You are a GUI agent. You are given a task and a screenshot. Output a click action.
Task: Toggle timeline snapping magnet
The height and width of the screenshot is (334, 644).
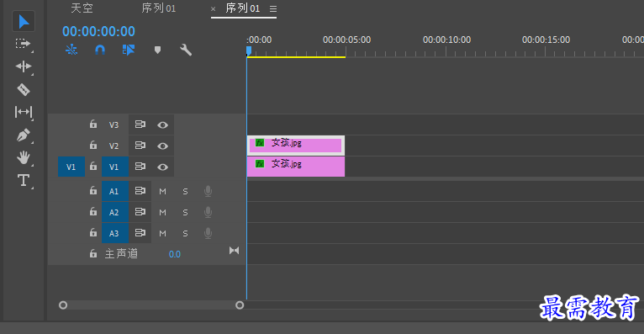coord(100,50)
